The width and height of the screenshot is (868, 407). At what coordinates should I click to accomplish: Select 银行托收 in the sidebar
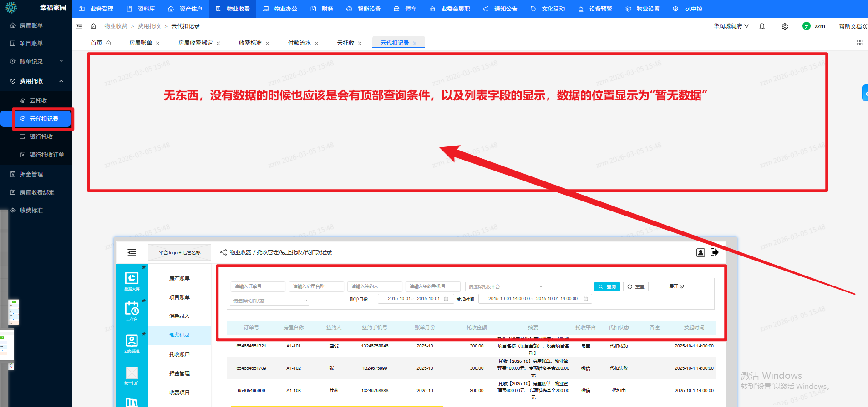pos(41,136)
